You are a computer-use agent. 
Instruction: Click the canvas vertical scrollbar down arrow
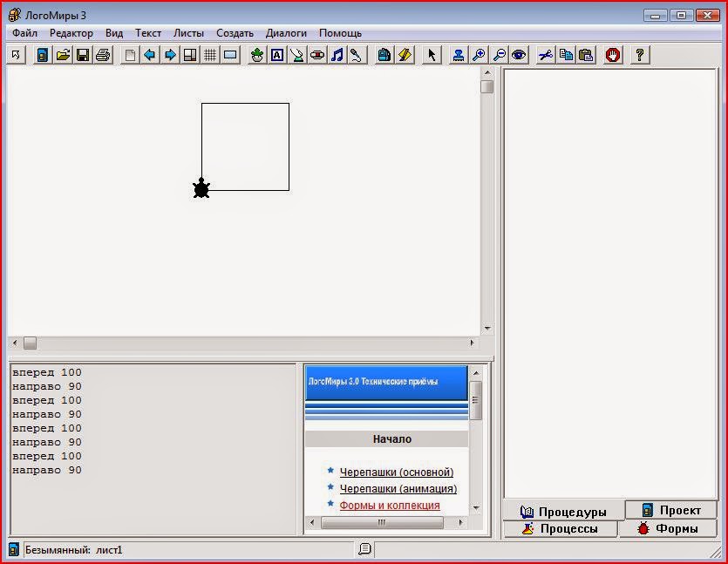click(x=487, y=328)
